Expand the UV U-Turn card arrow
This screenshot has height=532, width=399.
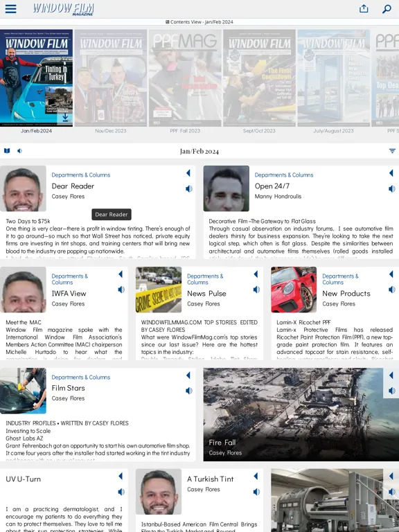click(x=121, y=476)
